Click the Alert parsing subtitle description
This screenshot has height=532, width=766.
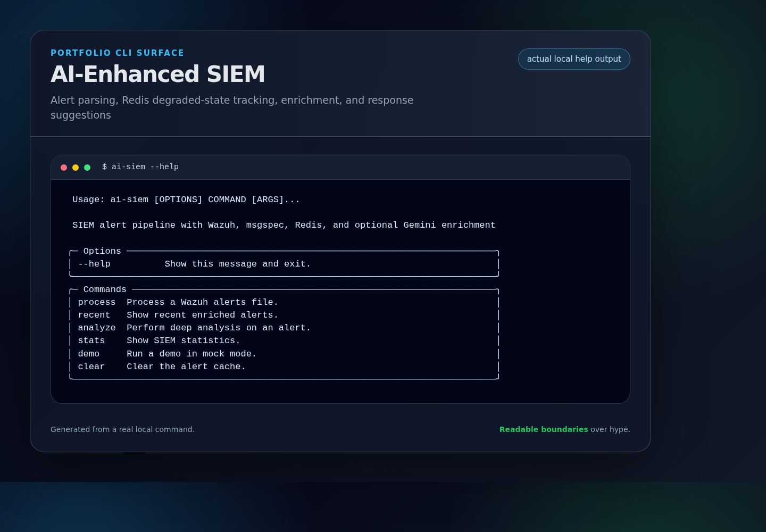[232, 107]
